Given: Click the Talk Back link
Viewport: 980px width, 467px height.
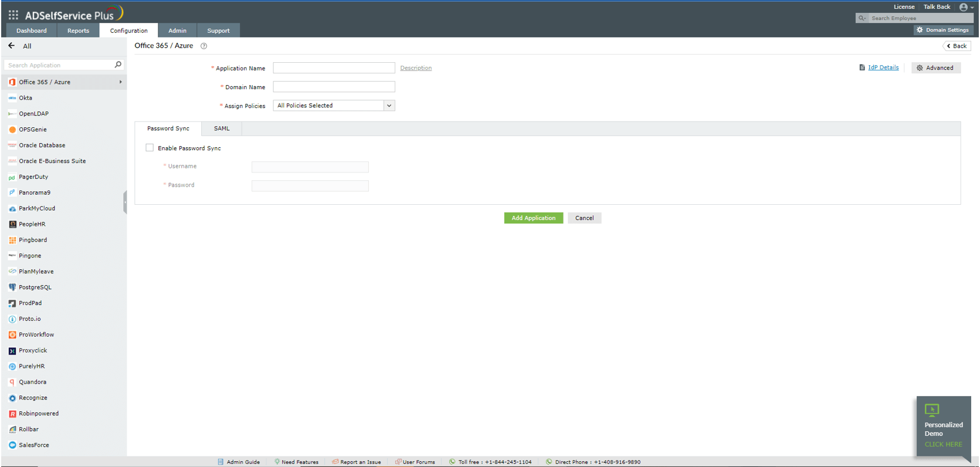Looking at the screenshot, I should [x=937, y=7].
